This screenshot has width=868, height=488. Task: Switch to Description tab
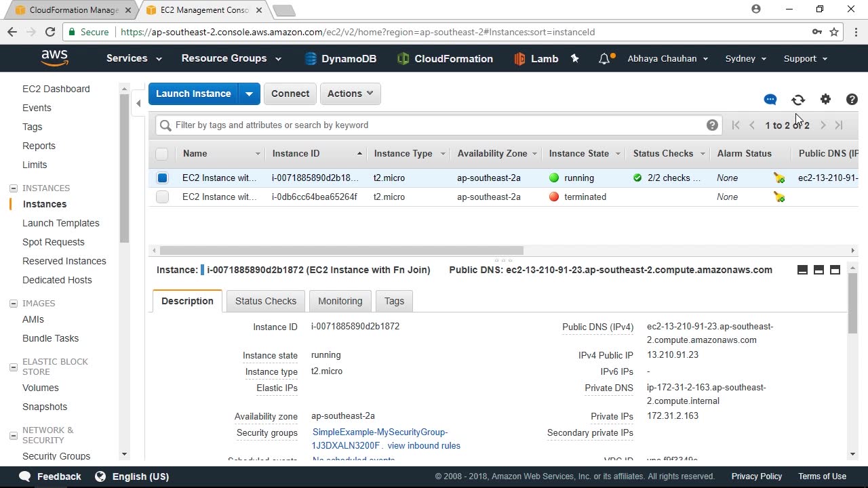click(187, 301)
